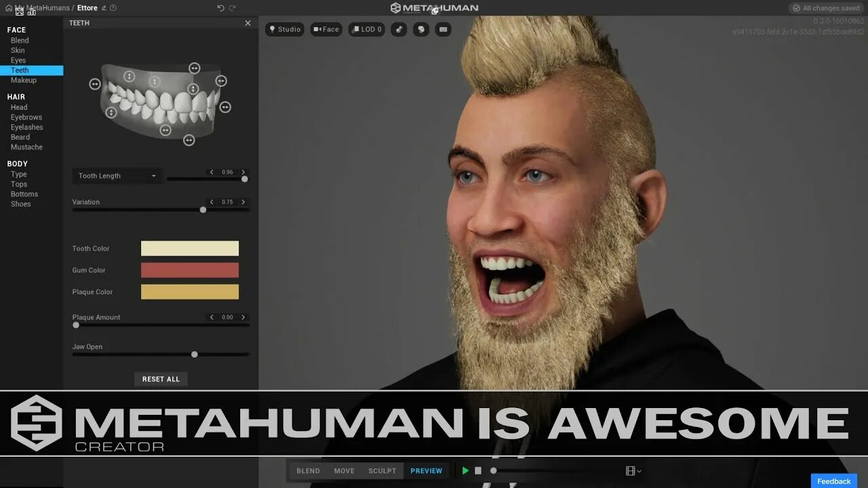This screenshot has height=488, width=868.
Task: Select the highlighted Teeth item
Action: point(31,70)
